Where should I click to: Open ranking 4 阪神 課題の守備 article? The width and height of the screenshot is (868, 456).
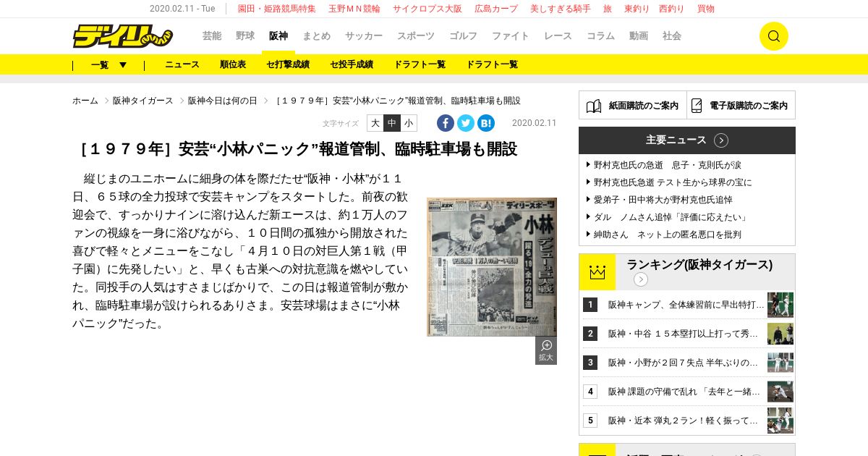coord(684,392)
